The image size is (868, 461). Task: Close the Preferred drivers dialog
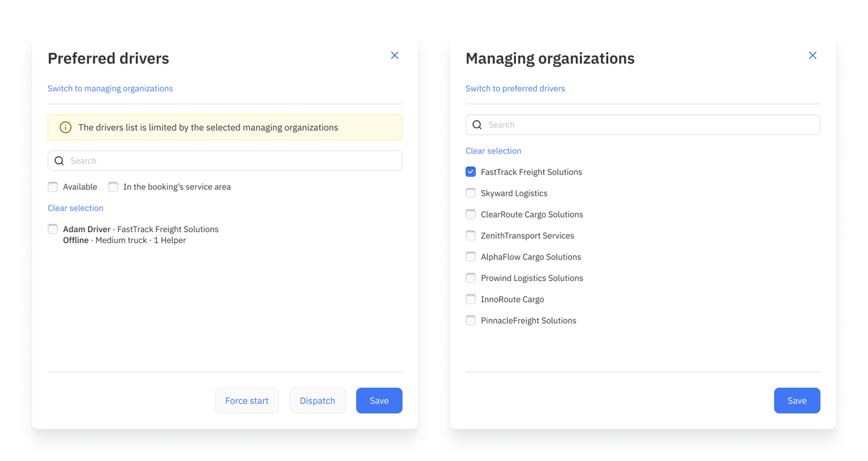pos(395,55)
